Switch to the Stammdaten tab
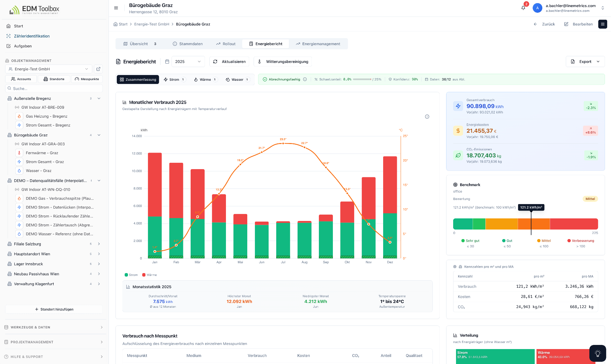611x364 pixels. click(188, 44)
